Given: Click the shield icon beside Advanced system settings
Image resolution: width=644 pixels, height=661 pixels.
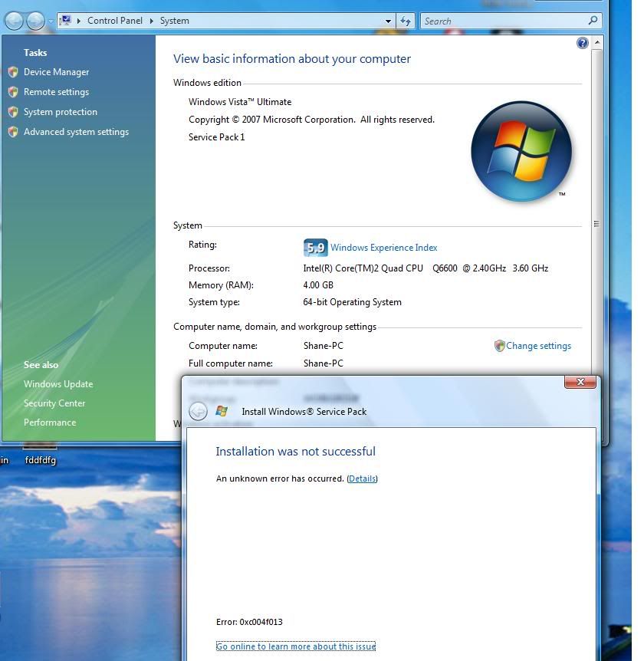Looking at the screenshot, I should point(13,132).
